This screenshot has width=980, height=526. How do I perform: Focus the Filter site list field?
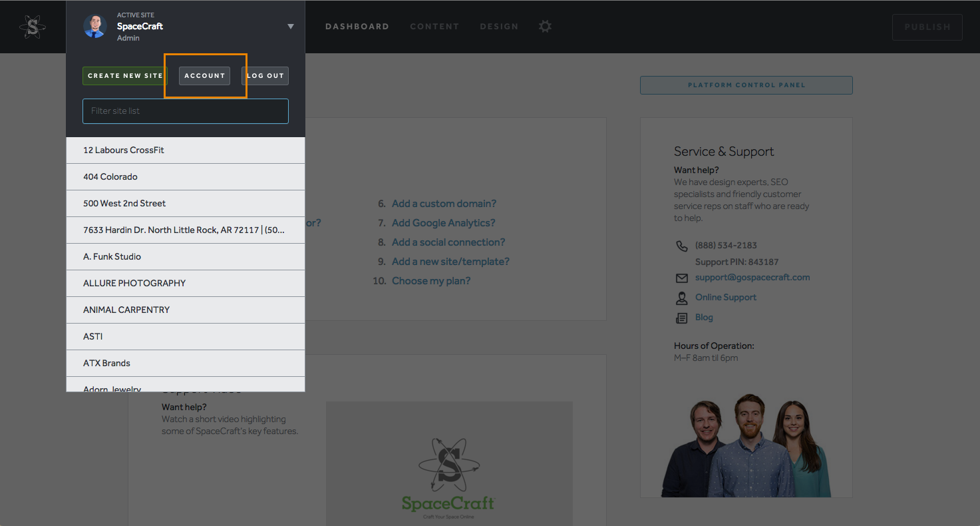coord(186,111)
